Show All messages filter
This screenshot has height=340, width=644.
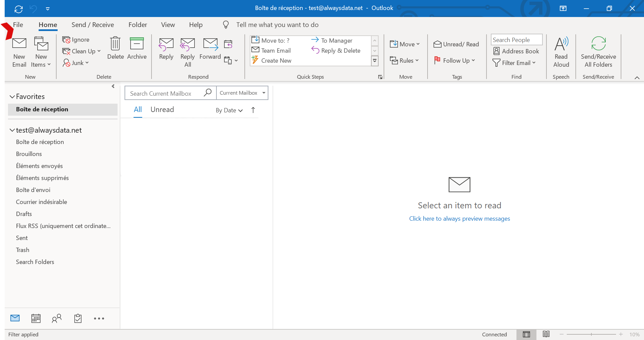pyautogui.click(x=138, y=110)
